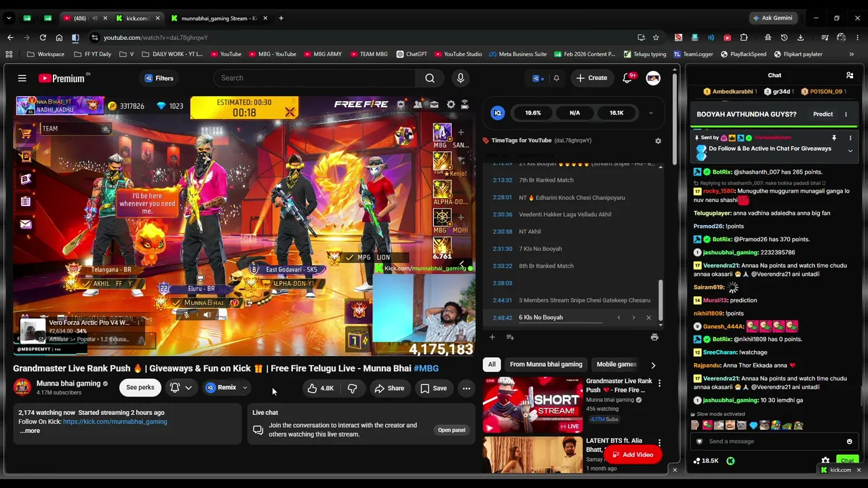Click the Filters button in YouTube masthead

(x=159, y=79)
